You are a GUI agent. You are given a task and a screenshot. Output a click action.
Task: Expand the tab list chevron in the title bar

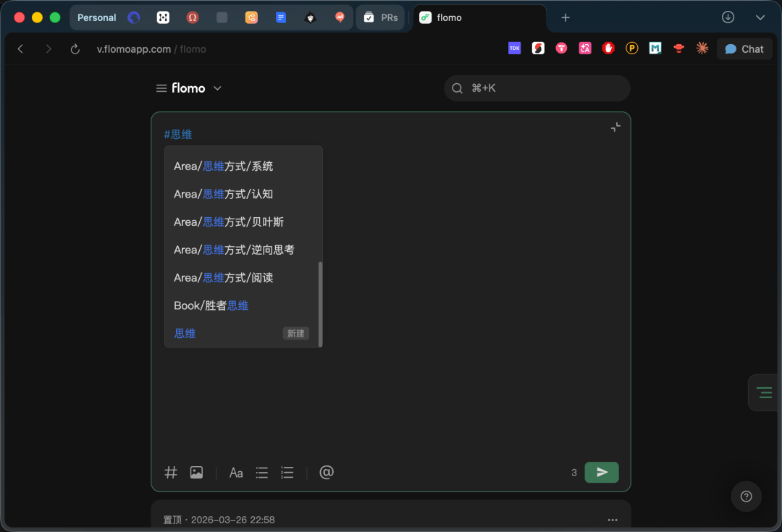(x=760, y=17)
